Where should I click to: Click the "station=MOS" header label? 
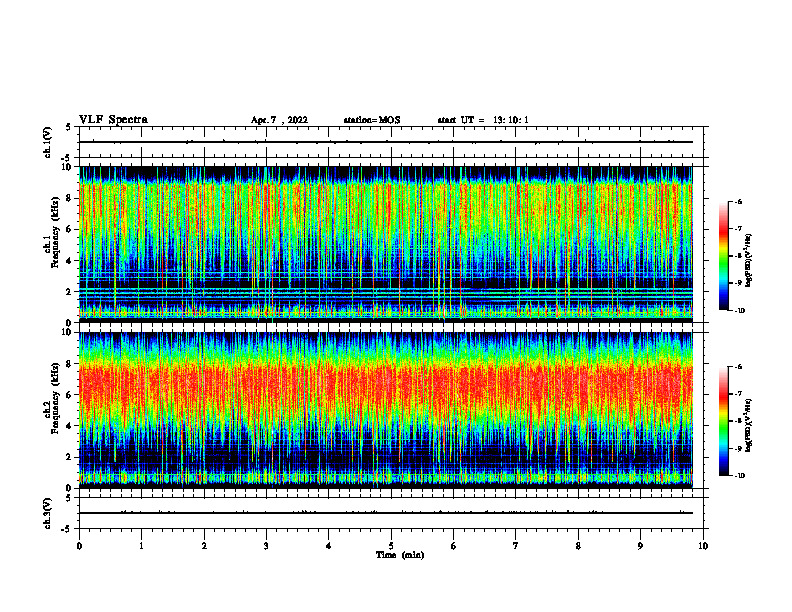coord(372,120)
